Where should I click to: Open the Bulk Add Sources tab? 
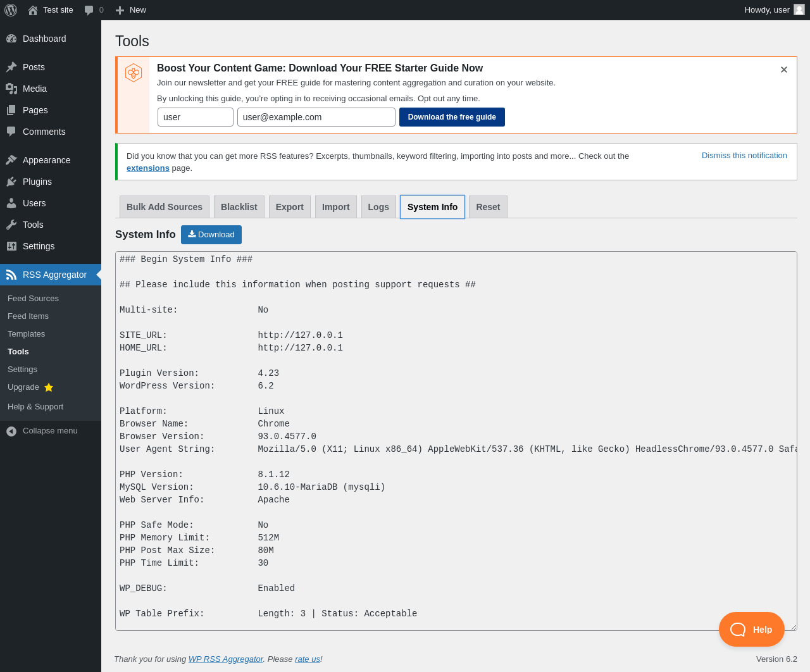(x=165, y=207)
